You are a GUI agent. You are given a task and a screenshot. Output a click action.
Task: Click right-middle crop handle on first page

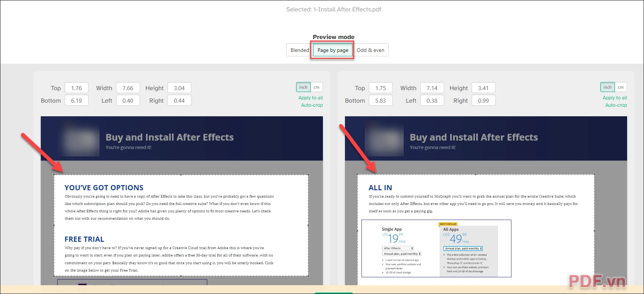[308, 225]
